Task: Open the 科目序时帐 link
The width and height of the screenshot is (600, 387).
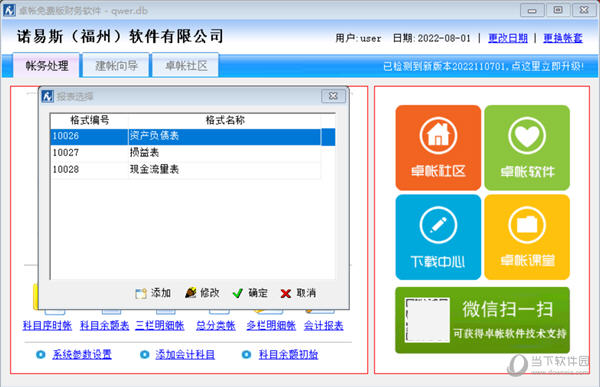Action: 47,326
